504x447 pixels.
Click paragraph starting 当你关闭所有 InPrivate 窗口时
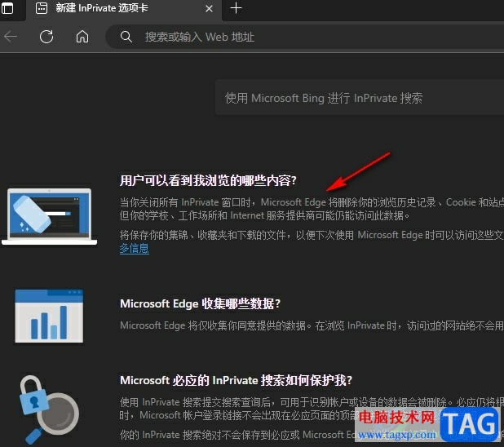pyautogui.click(x=312, y=209)
